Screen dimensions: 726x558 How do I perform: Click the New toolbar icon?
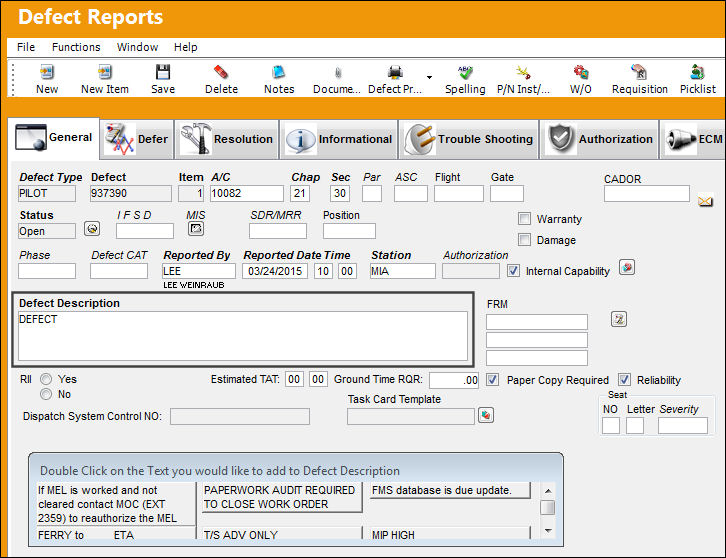click(47, 72)
